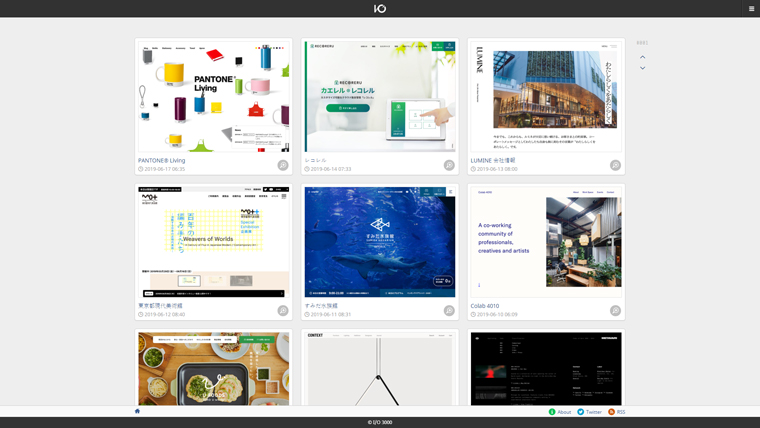Open the RSS feed link
760x428 pixels.
617,412
